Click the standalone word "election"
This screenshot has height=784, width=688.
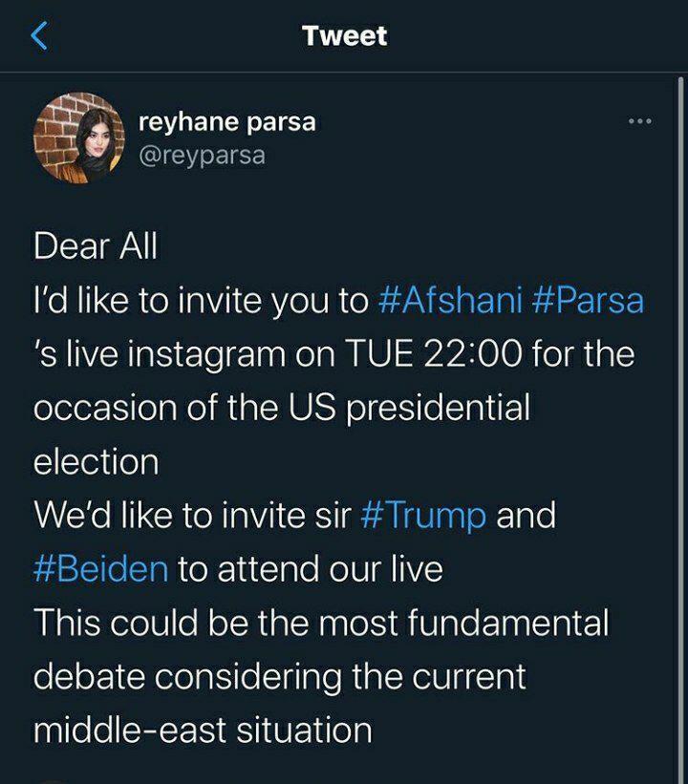96,462
